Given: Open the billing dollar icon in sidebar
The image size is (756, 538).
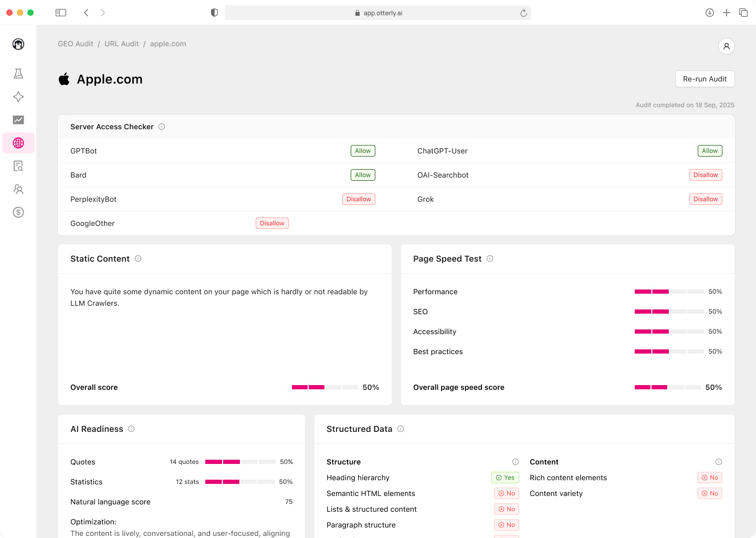Looking at the screenshot, I should [x=18, y=212].
